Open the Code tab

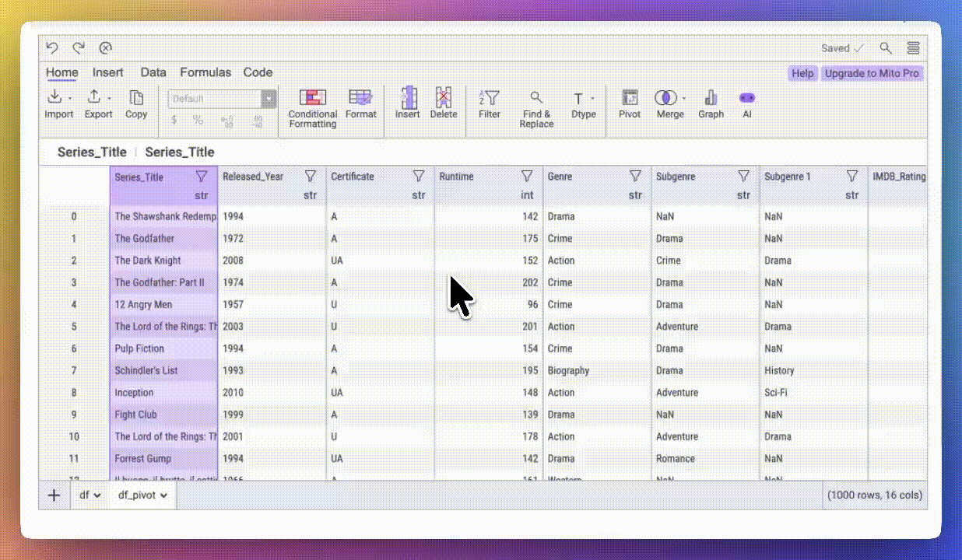[x=258, y=72]
